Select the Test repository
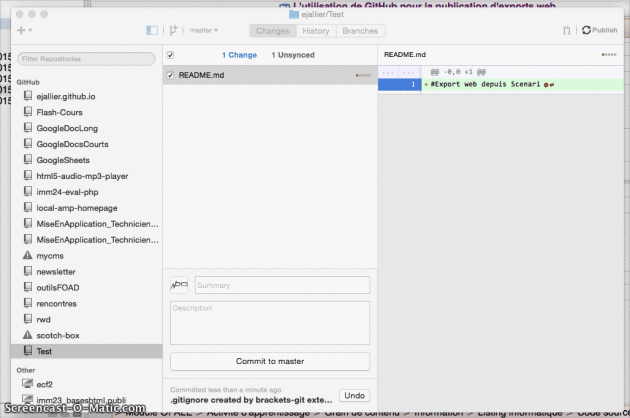 pyautogui.click(x=86, y=351)
